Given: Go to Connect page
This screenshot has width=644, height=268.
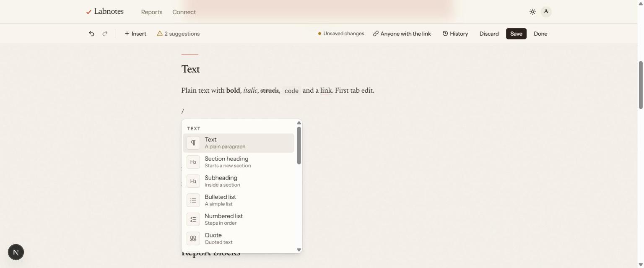Looking at the screenshot, I should [184, 12].
